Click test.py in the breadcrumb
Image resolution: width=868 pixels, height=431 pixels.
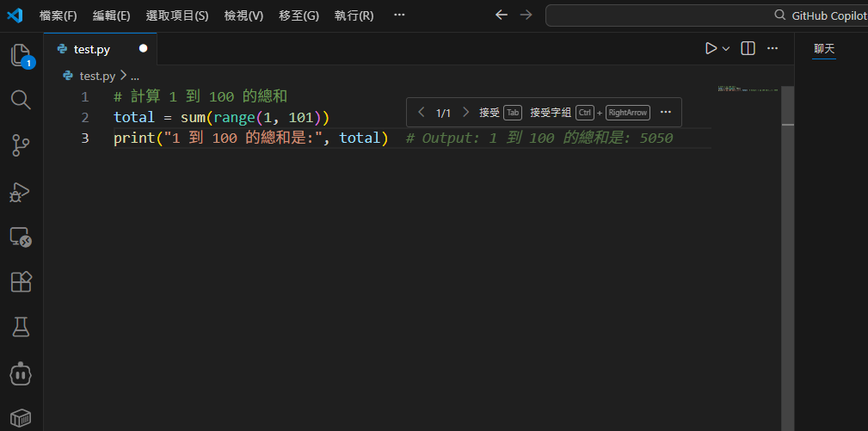(97, 76)
